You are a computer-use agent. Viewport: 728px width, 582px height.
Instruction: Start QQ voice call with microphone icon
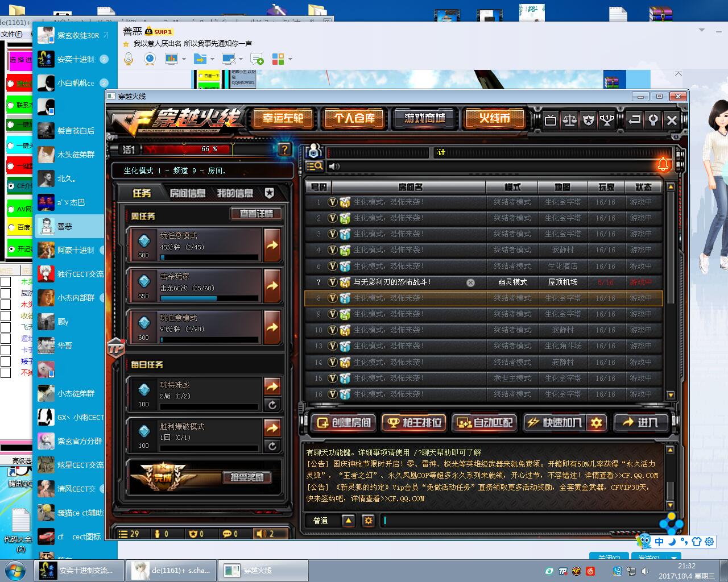pos(129,59)
